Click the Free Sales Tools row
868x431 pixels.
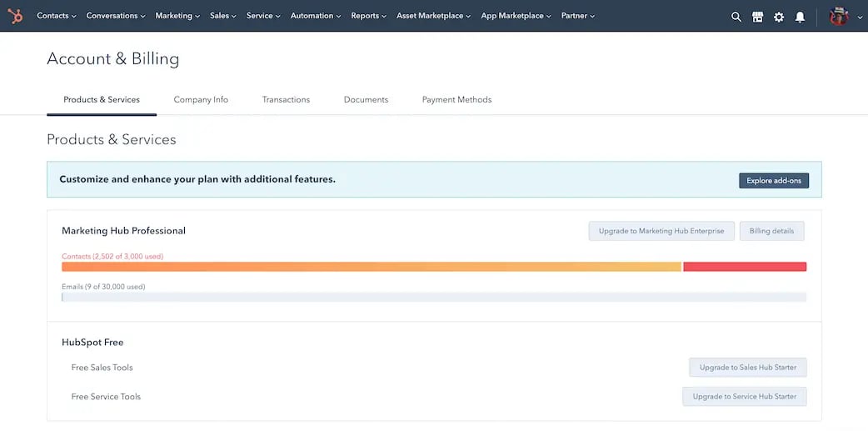click(102, 368)
